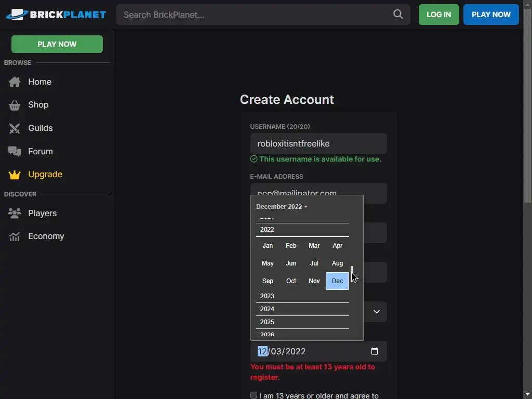
Task: Select Oct in the month grid
Action: tap(291, 281)
